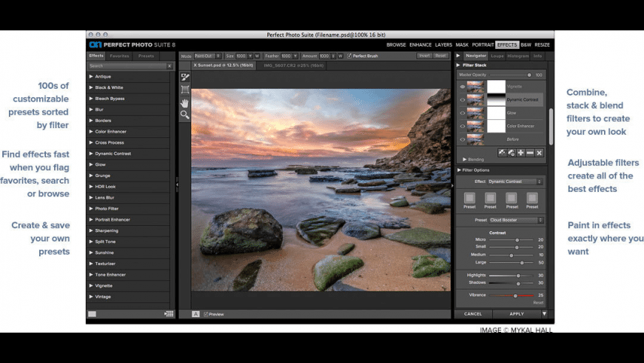
Task: Click the APPLY button
Action: pos(516,313)
